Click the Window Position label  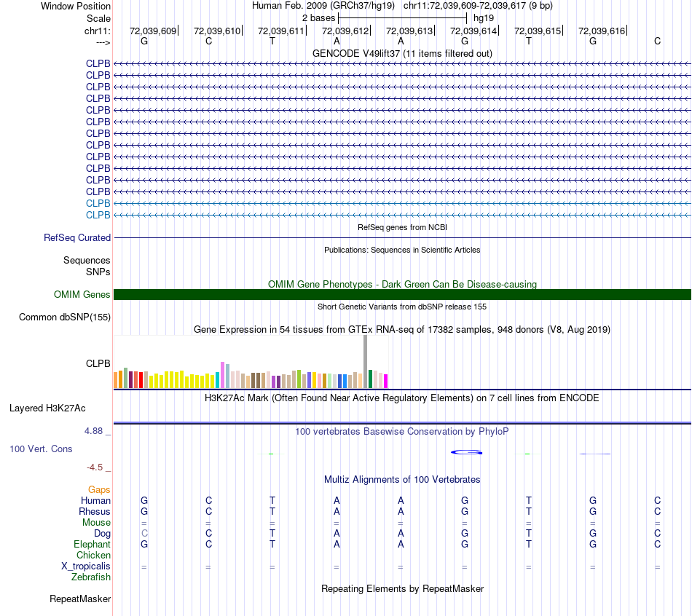(x=76, y=6)
